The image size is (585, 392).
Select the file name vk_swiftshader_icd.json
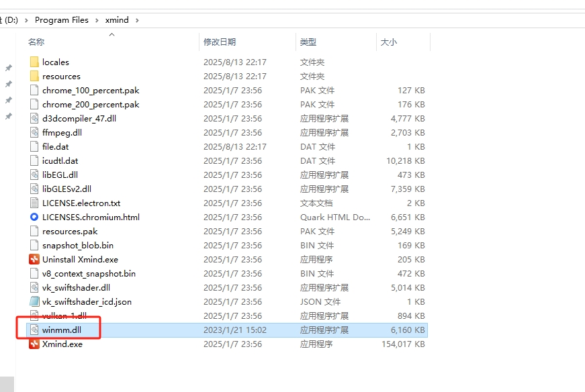[87, 302]
